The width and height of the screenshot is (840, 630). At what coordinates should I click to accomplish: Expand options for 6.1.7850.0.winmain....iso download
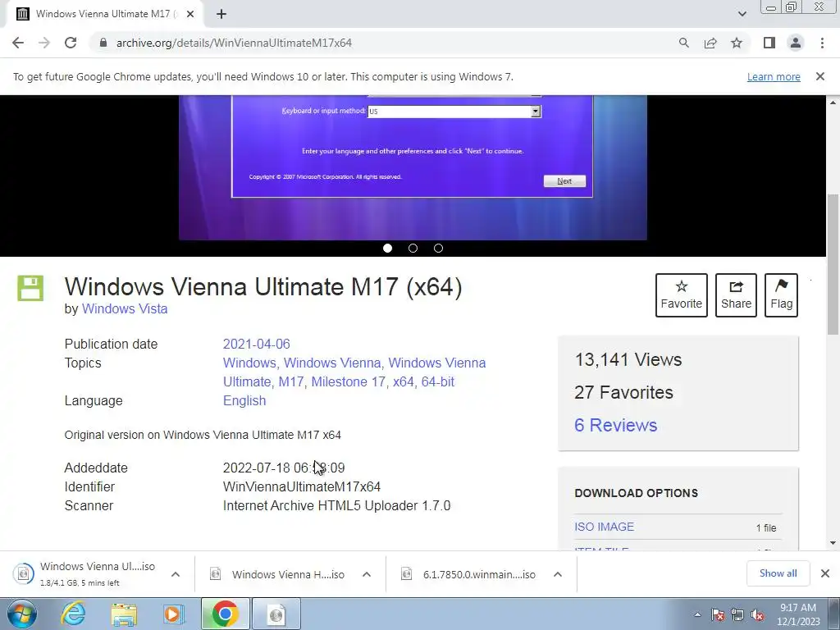558,574
